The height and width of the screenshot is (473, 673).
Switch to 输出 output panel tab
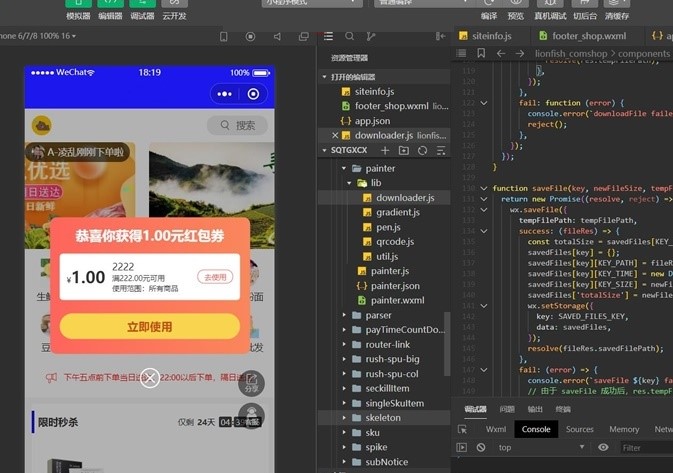click(535, 409)
